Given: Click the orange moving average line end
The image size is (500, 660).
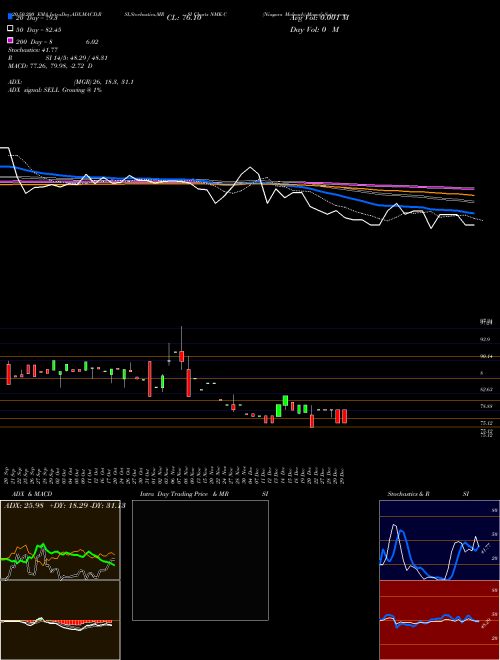Looking at the screenshot, I should 473,195.
